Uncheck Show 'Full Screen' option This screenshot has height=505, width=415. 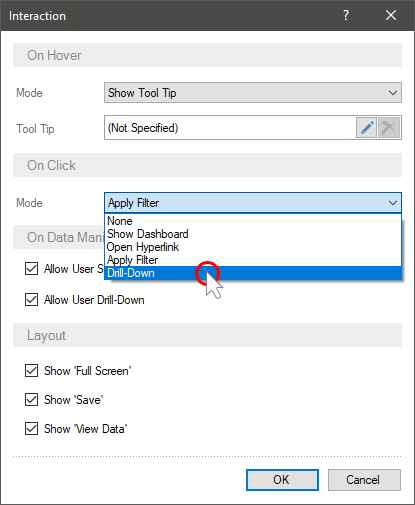pyautogui.click(x=31, y=371)
